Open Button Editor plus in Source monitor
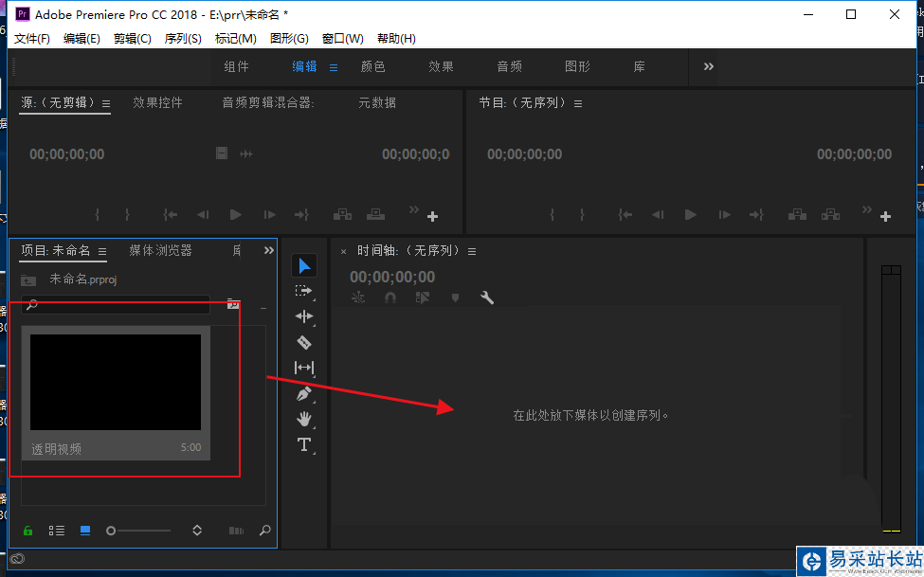This screenshot has height=577, width=924. click(432, 217)
